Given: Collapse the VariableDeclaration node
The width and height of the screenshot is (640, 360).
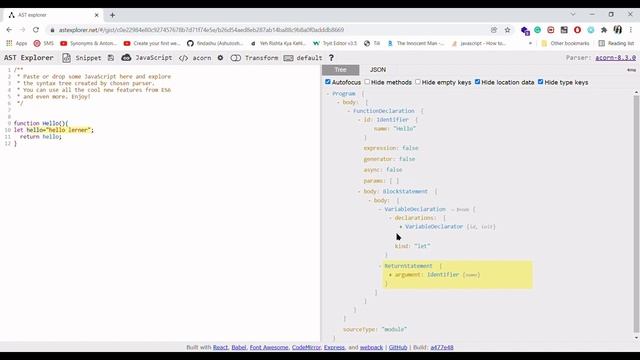Looking at the screenshot, I should tap(380, 209).
